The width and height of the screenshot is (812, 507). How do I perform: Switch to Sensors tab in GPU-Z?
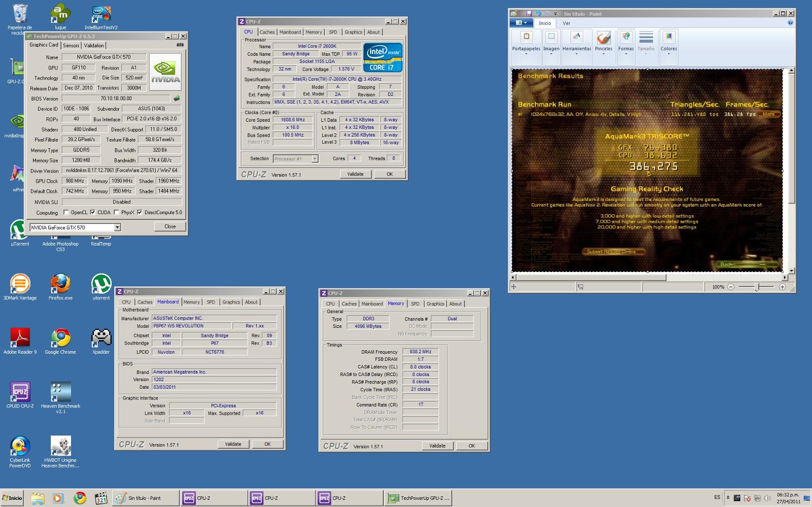coord(71,45)
